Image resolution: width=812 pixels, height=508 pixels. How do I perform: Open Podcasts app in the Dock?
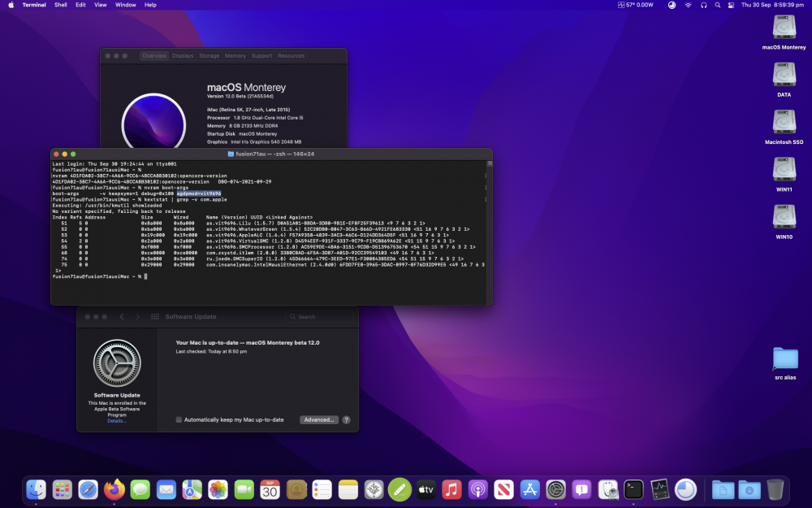tap(478, 489)
